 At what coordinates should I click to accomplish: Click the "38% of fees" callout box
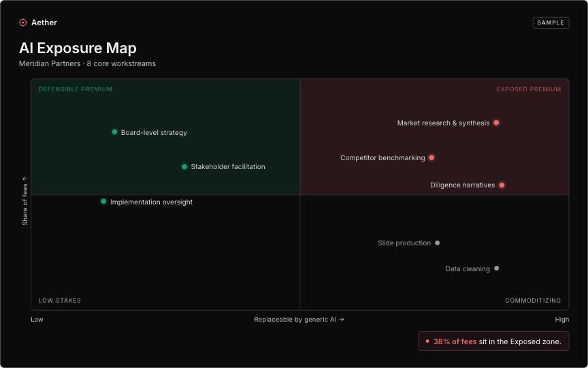point(493,341)
